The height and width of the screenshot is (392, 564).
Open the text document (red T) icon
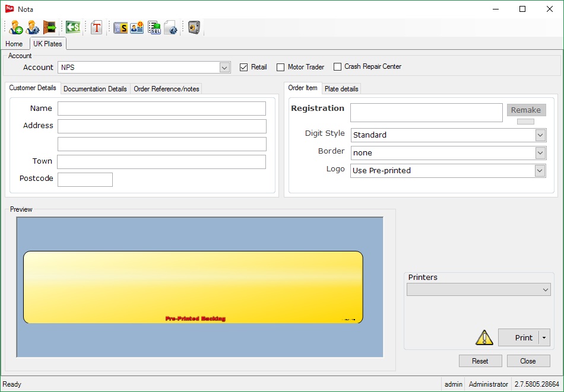coord(96,27)
